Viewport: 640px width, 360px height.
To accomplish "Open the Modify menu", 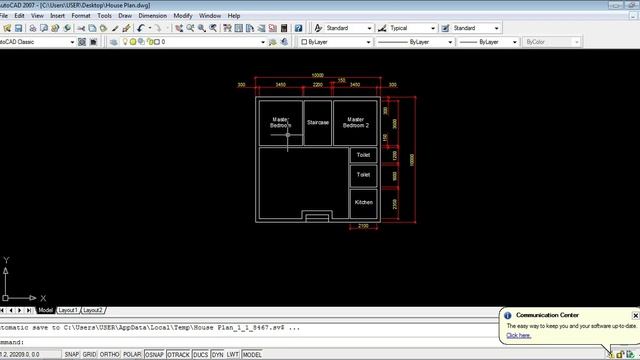I will point(182,16).
